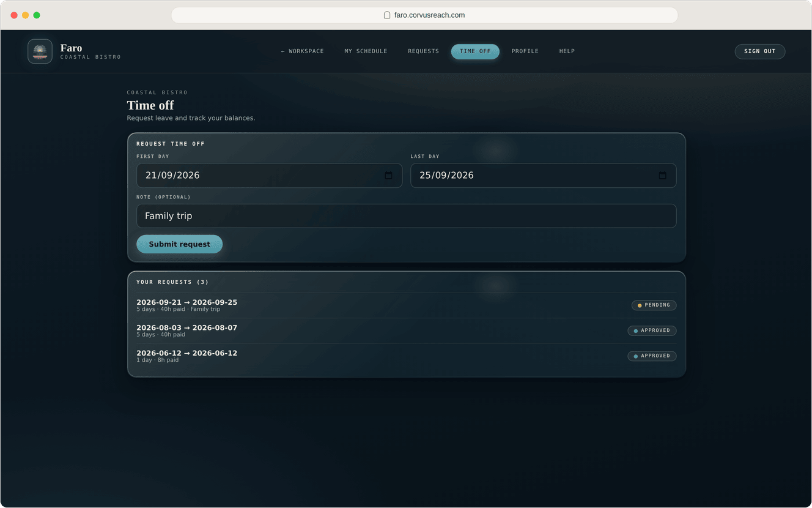Select the 2026-06-12 → 2026-06-12 request
The height and width of the screenshot is (508, 812).
tap(407, 356)
